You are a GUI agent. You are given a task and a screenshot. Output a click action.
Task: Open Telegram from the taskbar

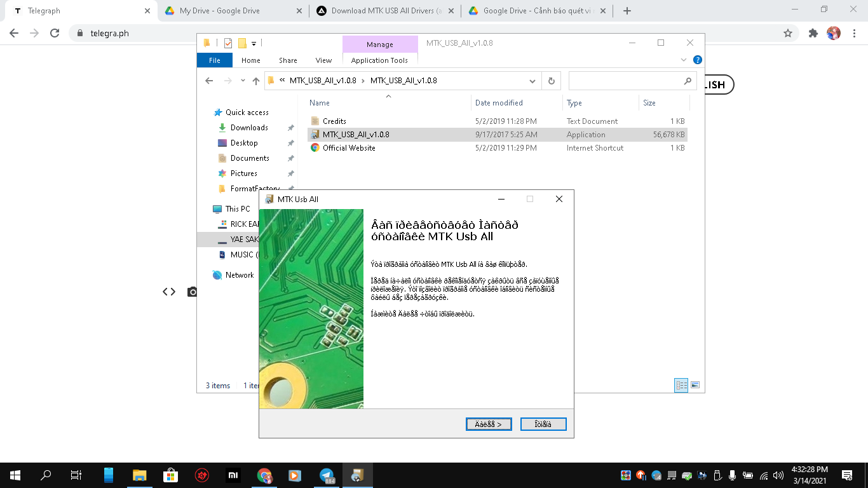click(327, 475)
